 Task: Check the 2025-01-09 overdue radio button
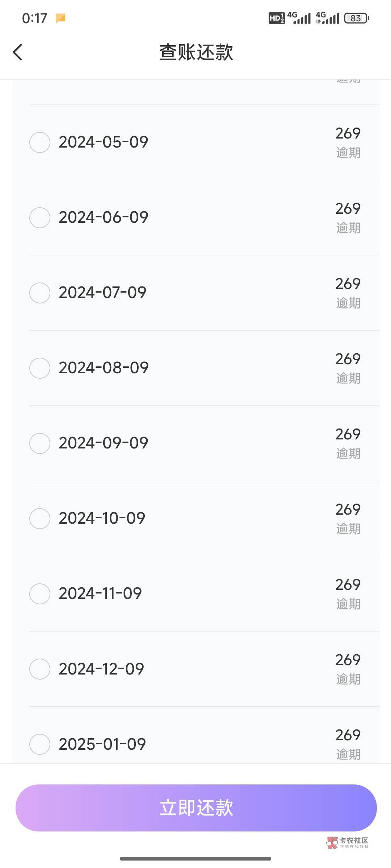(x=40, y=744)
